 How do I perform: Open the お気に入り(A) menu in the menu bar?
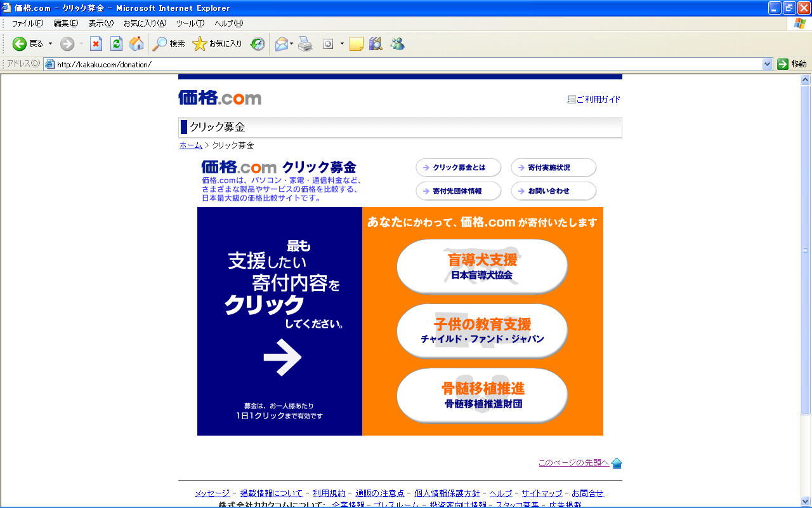coord(145,23)
